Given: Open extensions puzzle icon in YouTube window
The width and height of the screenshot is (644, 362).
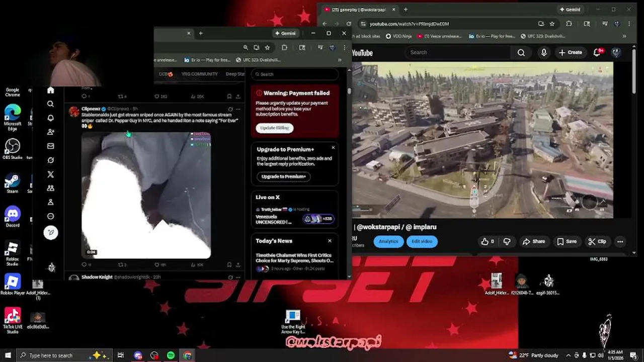Looking at the screenshot, I should click(x=569, y=24).
